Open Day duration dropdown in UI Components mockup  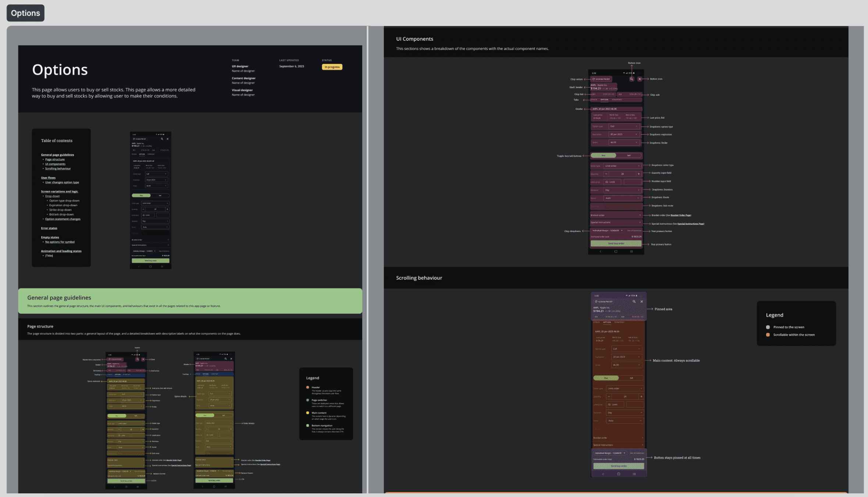tap(623, 190)
